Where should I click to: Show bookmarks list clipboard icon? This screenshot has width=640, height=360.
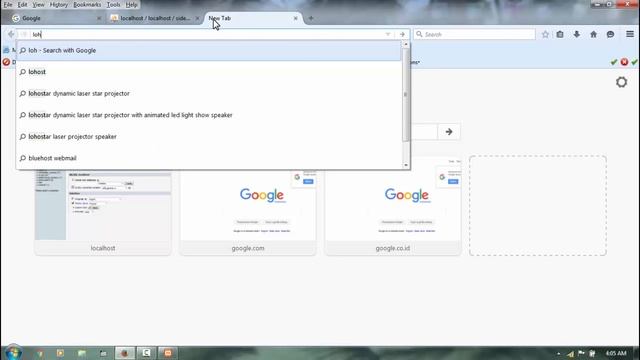[560, 34]
